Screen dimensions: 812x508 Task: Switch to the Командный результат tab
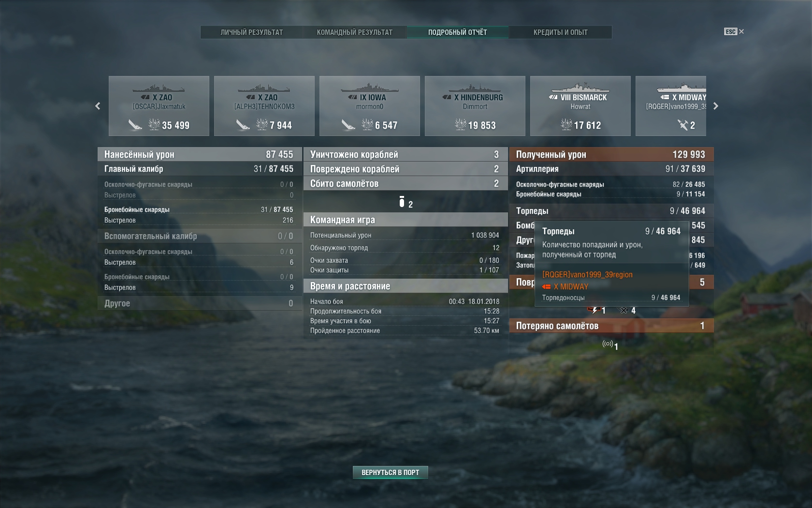(355, 32)
